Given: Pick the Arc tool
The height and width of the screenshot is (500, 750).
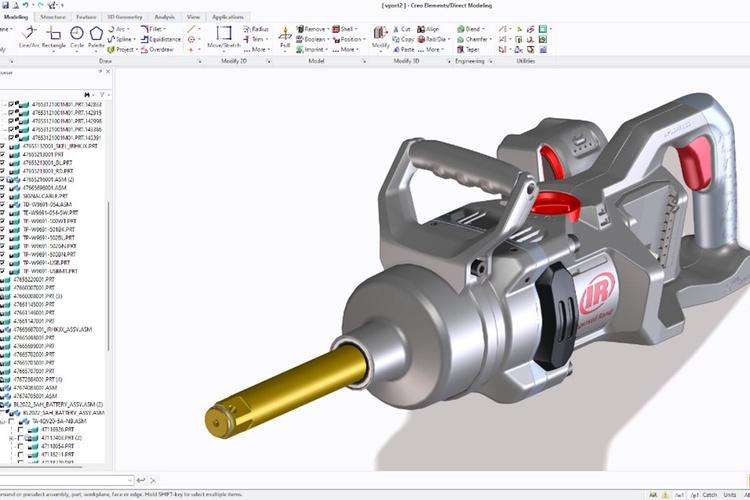Looking at the screenshot, I should (117, 29).
